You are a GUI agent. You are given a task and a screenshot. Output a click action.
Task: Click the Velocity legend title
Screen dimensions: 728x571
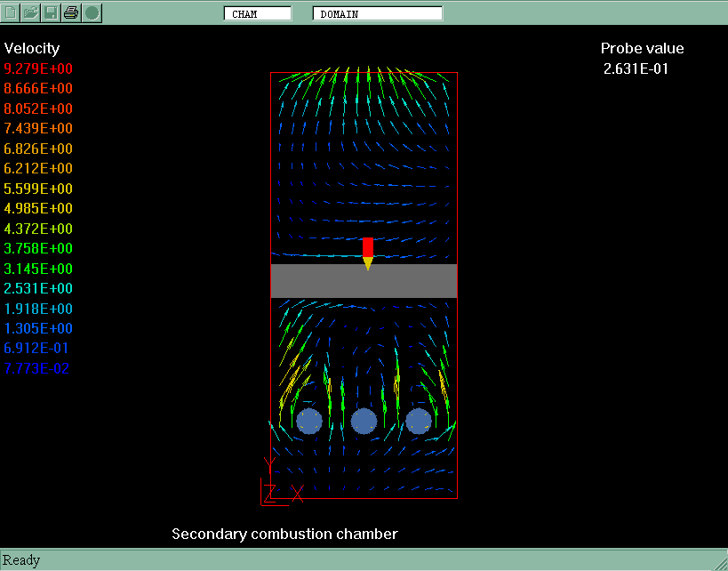[32, 48]
